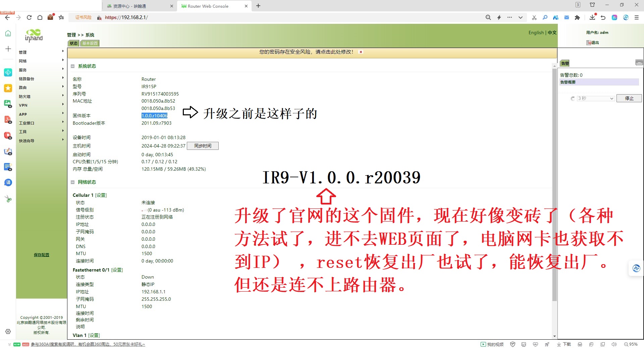
Task: Capture screenshot with the scissors toolbar icon
Action: point(534,17)
